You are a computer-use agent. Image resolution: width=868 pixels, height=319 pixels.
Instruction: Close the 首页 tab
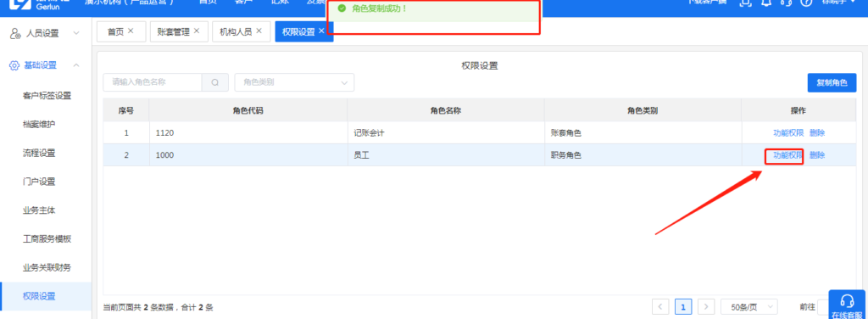coord(131,31)
